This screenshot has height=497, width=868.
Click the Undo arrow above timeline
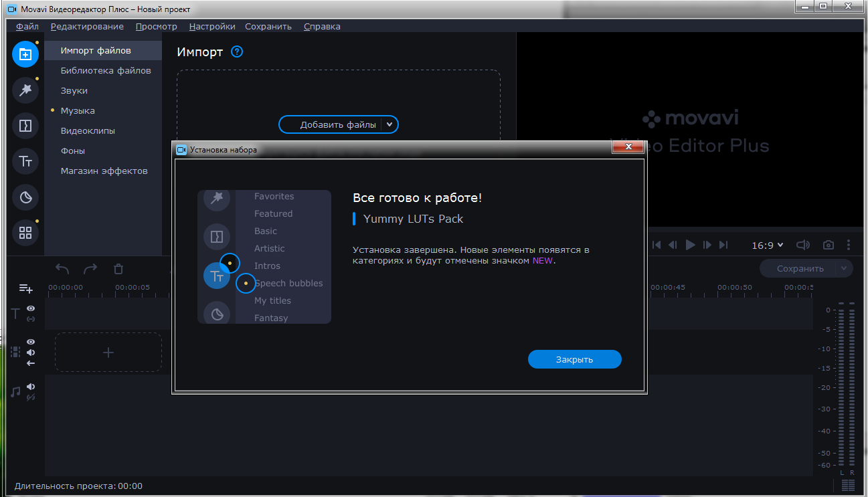point(62,269)
